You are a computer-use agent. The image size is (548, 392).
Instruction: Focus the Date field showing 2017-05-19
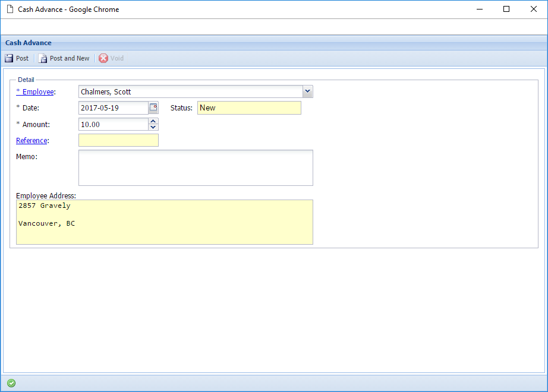(x=113, y=108)
